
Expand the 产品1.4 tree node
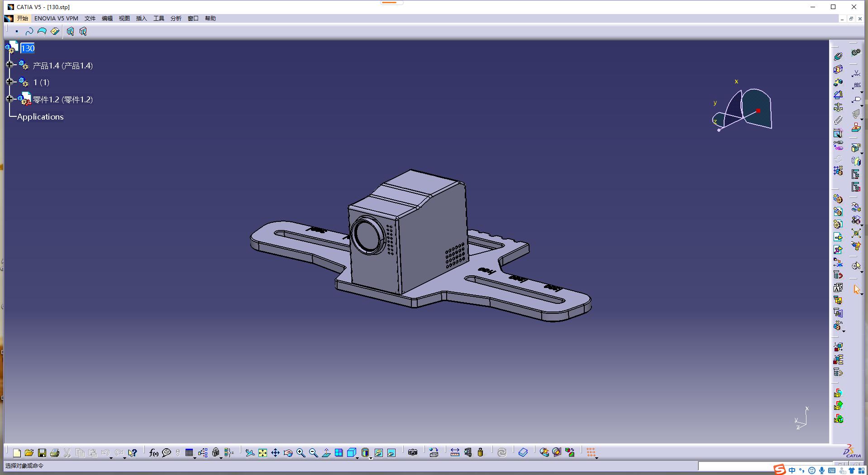coord(10,65)
